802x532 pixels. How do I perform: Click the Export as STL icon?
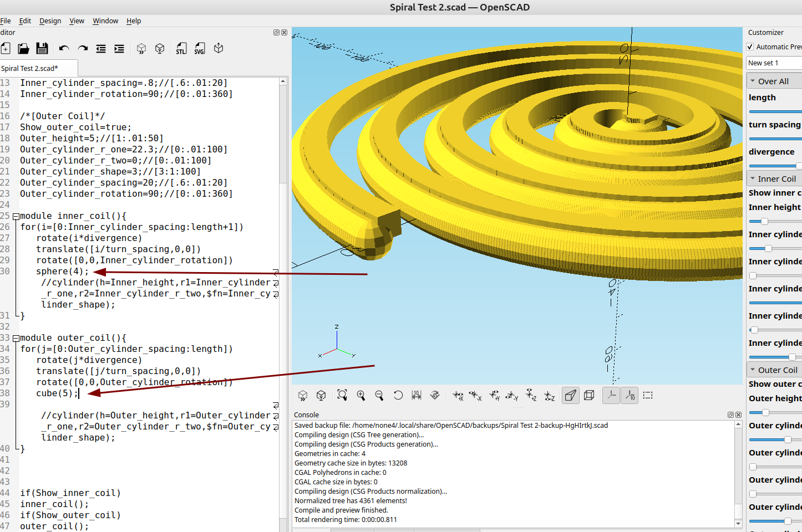[x=181, y=49]
